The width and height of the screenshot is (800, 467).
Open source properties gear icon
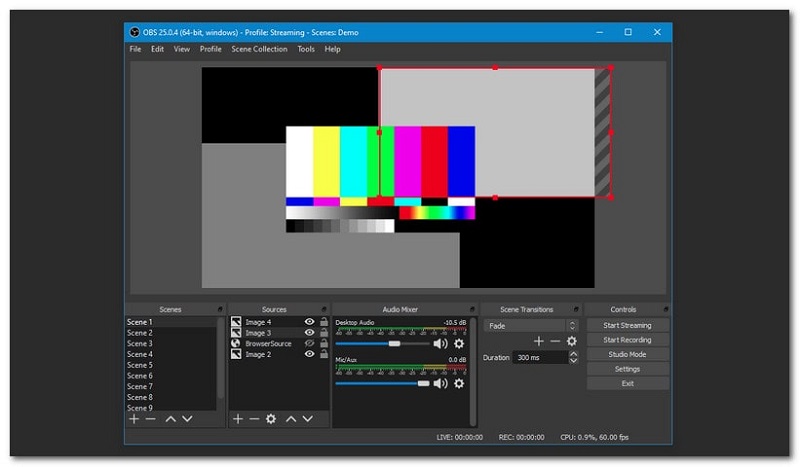[271, 419]
